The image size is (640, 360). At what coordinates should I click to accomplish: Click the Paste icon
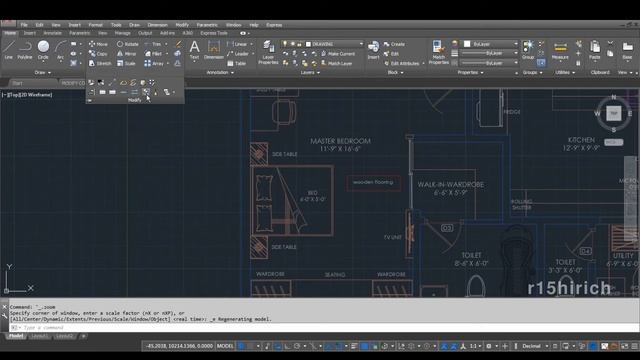point(595,50)
